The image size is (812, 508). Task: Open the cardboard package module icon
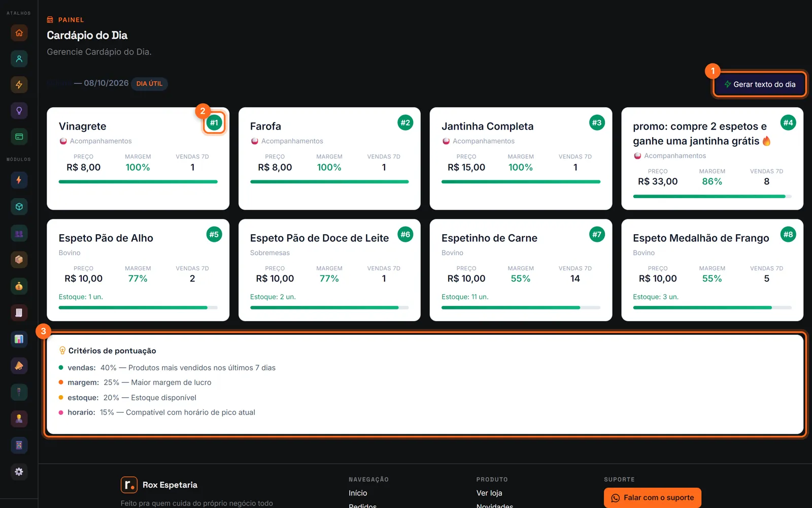click(x=19, y=260)
